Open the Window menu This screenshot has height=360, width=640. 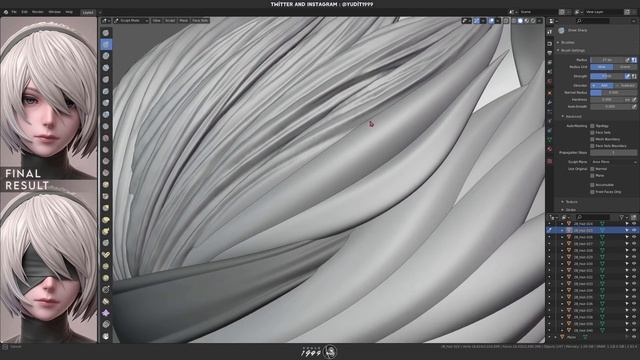(x=54, y=12)
